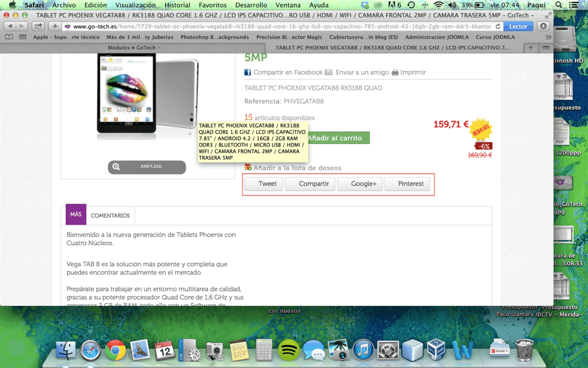Click the volume icon in menu bar
This screenshot has height=368, width=588.
pyautogui.click(x=452, y=5)
